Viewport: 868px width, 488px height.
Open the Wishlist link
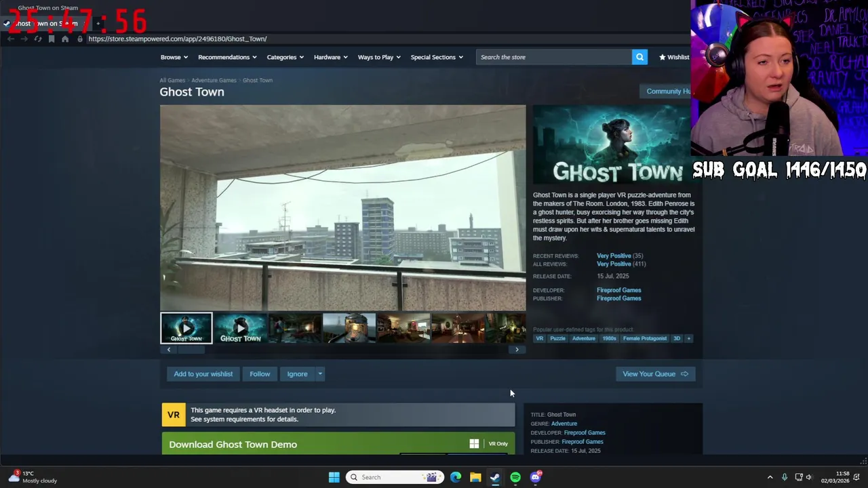point(674,57)
